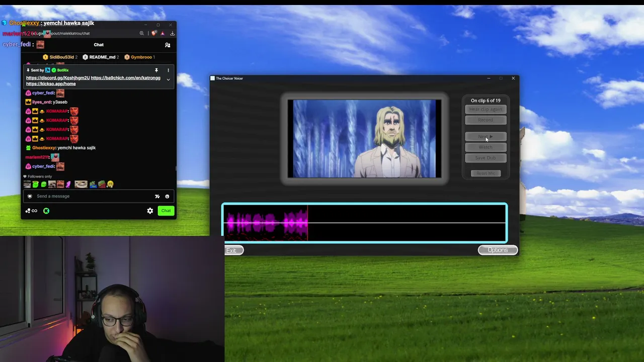644x362 pixels.
Task: Open the ba9chich.com link in pinned message
Action: coord(125,78)
